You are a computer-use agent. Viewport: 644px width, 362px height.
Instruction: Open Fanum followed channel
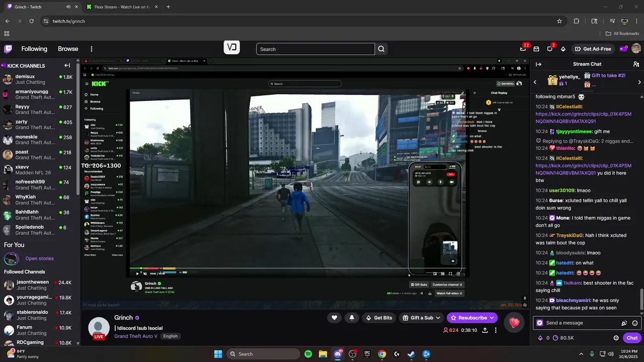(x=38, y=330)
